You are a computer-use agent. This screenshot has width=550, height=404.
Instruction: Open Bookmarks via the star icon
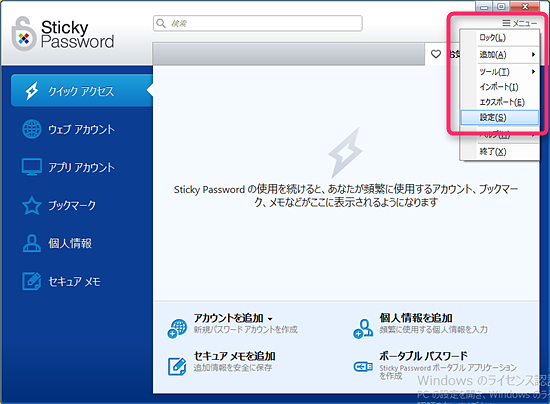tap(32, 205)
